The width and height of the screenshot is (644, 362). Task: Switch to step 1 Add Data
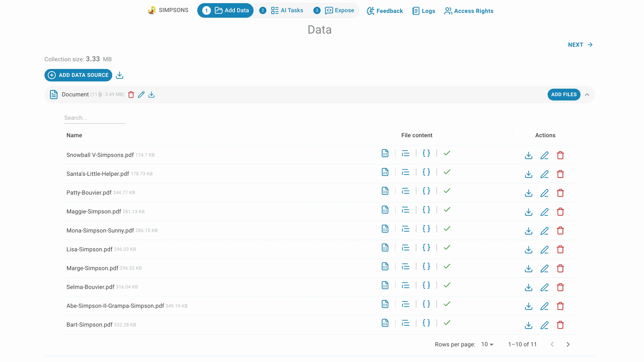point(225,10)
